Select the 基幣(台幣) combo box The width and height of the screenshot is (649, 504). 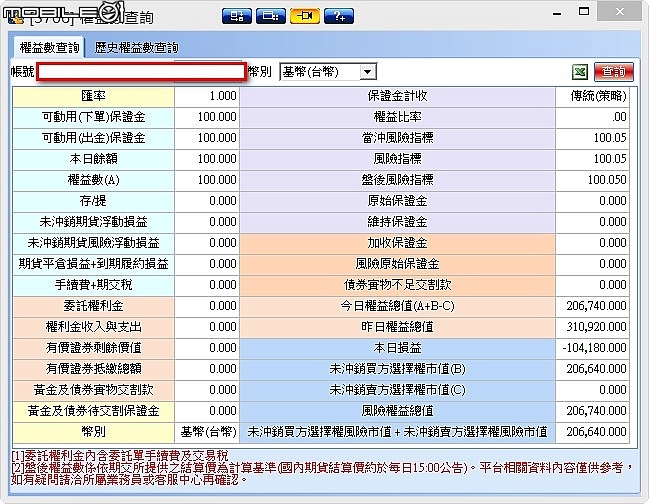tap(328, 72)
